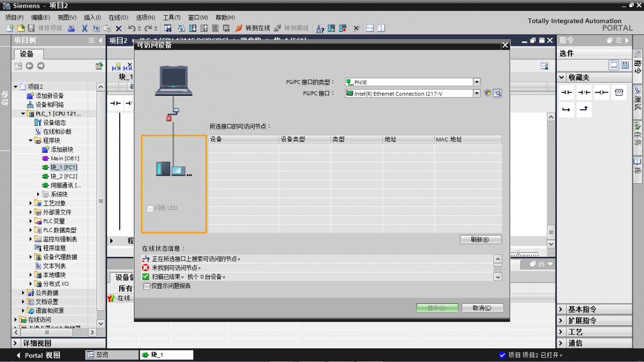Click the Cut (scissors) toolbar icon
The image size is (644, 362).
click(85, 28)
